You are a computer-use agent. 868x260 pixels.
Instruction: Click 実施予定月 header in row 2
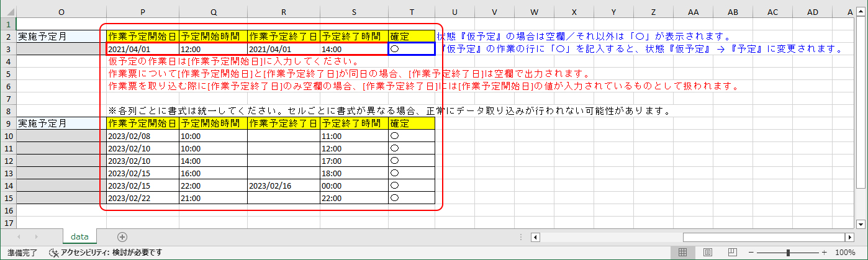pyautogui.click(x=61, y=37)
